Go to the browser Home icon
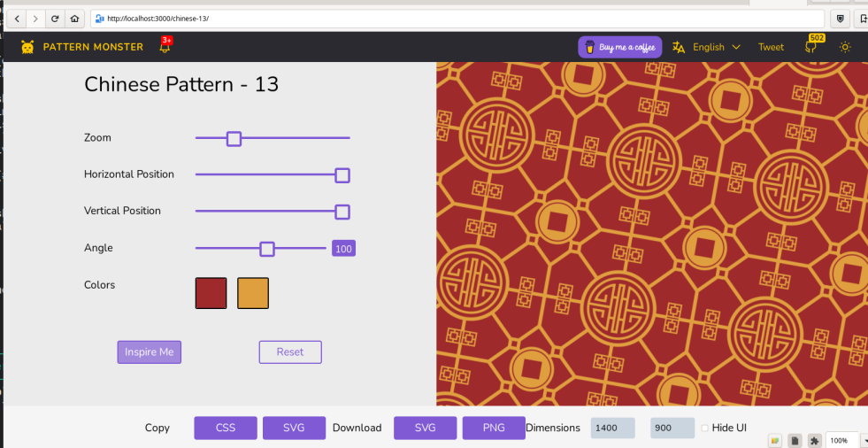868x448 pixels. [74, 19]
